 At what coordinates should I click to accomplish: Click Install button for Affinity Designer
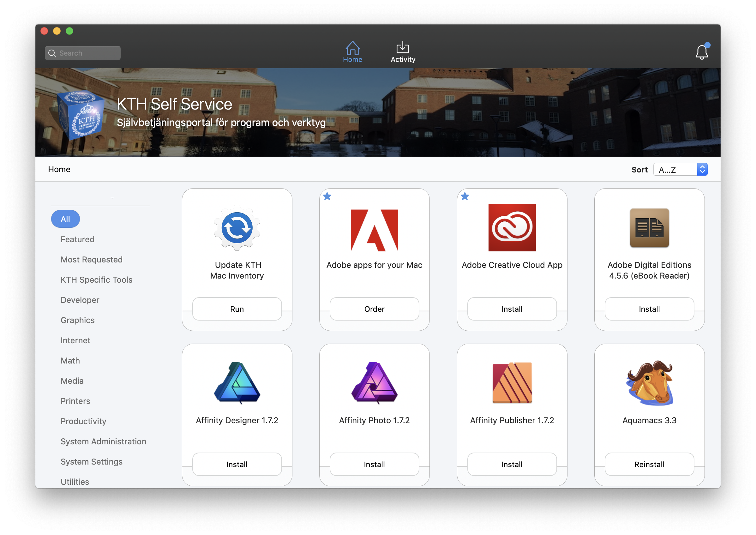coord(236,464)
